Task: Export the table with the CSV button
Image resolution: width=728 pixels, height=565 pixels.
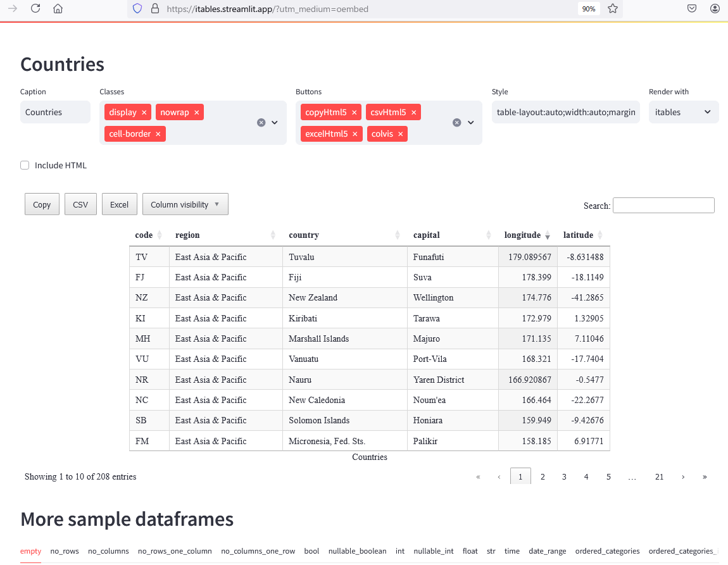Action: pyautogui.click(x=80, y=204)
